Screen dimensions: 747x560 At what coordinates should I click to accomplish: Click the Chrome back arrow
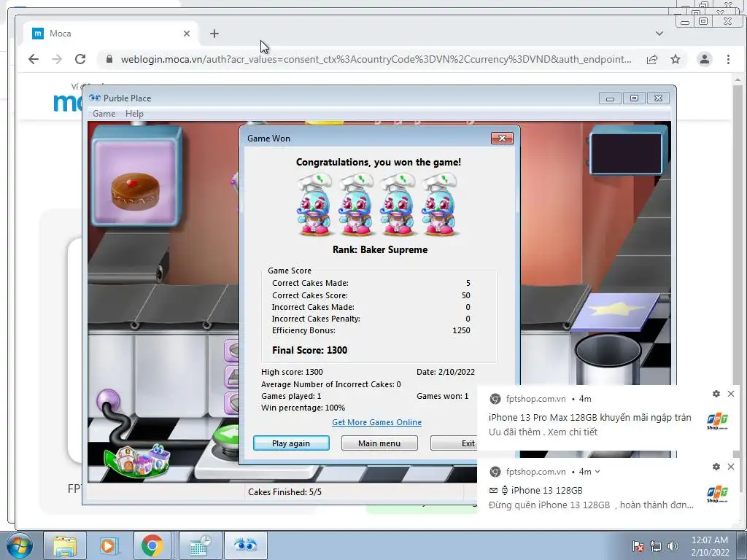34,59
